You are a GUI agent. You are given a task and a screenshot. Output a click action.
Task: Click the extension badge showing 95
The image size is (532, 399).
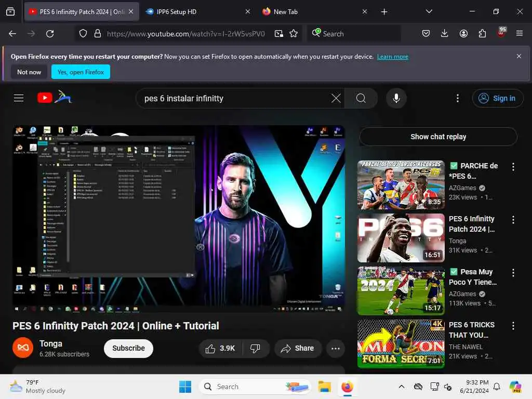pos(501,33)
